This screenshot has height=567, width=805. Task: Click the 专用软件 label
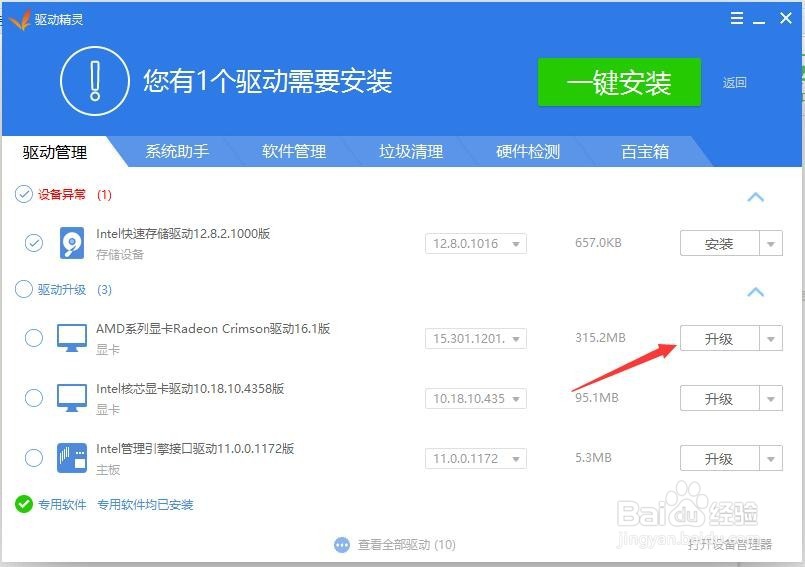tap(62, 504)
